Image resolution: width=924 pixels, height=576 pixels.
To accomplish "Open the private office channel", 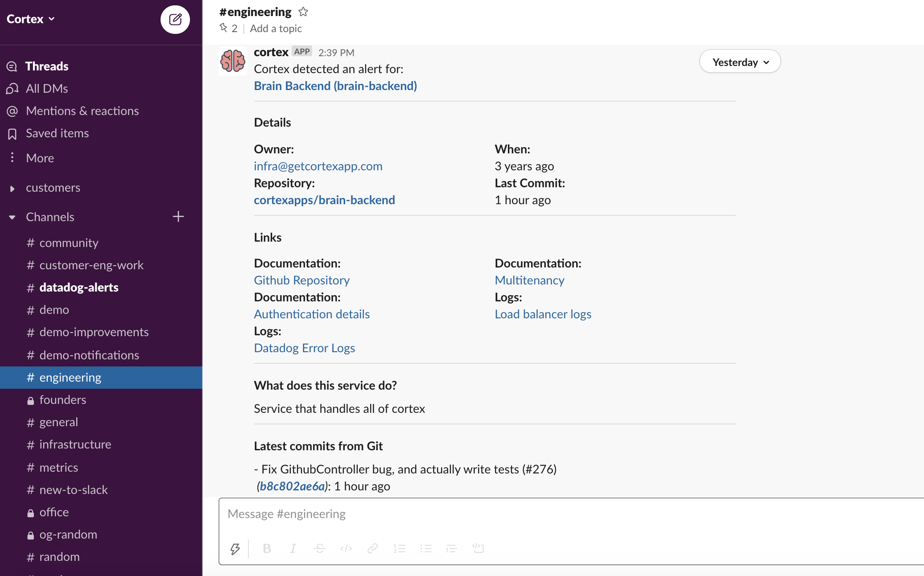I will pyautogui.click(x=101, y=512).
